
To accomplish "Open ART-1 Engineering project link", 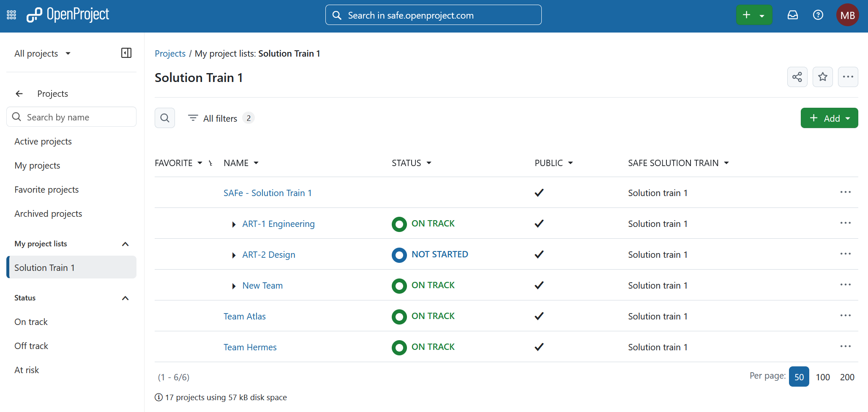I will pos(278,224).
